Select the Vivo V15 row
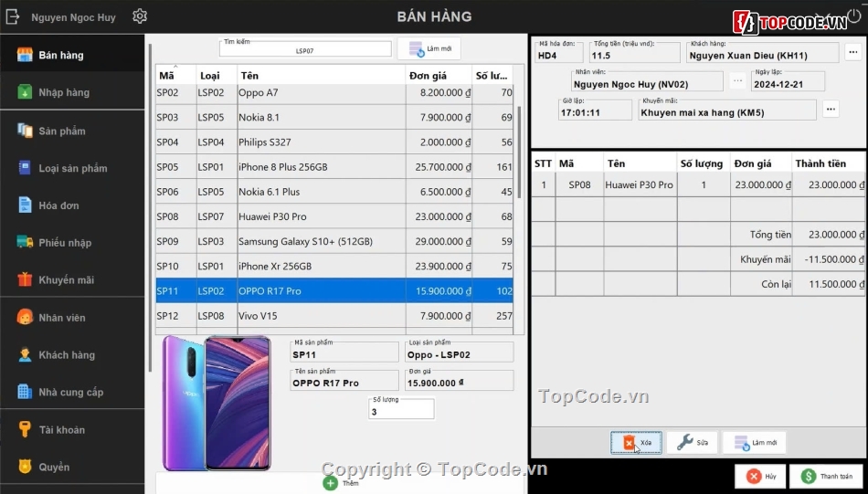The image size is (868, 494). coord(334,316)
